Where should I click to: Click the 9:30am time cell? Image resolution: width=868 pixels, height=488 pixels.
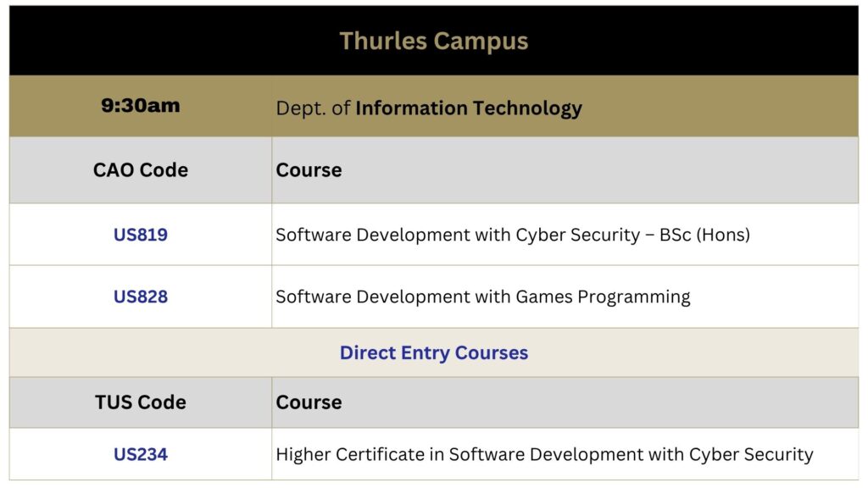point(141,105)
